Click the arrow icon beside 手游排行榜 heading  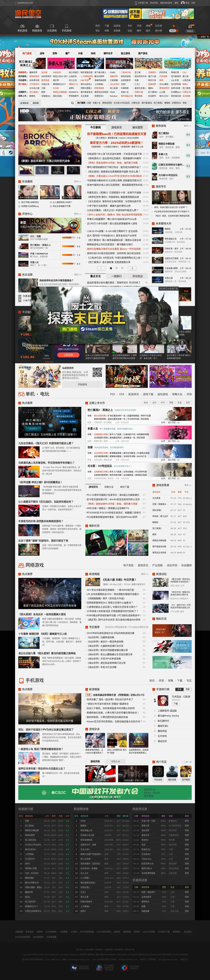click(x=153, y=689)
